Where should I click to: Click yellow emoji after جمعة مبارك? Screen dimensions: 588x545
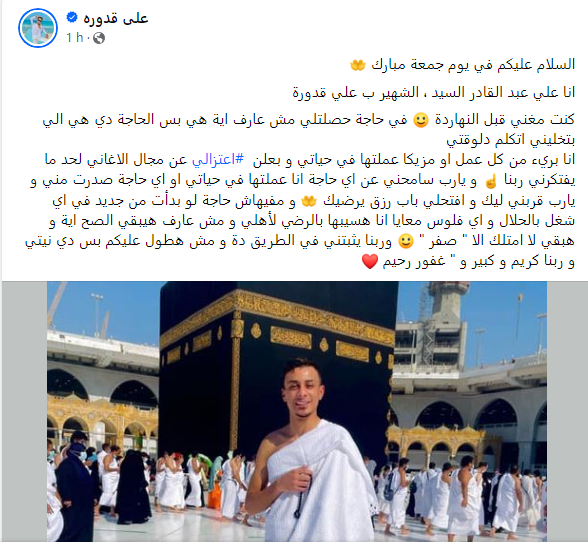tap(357, 65)
